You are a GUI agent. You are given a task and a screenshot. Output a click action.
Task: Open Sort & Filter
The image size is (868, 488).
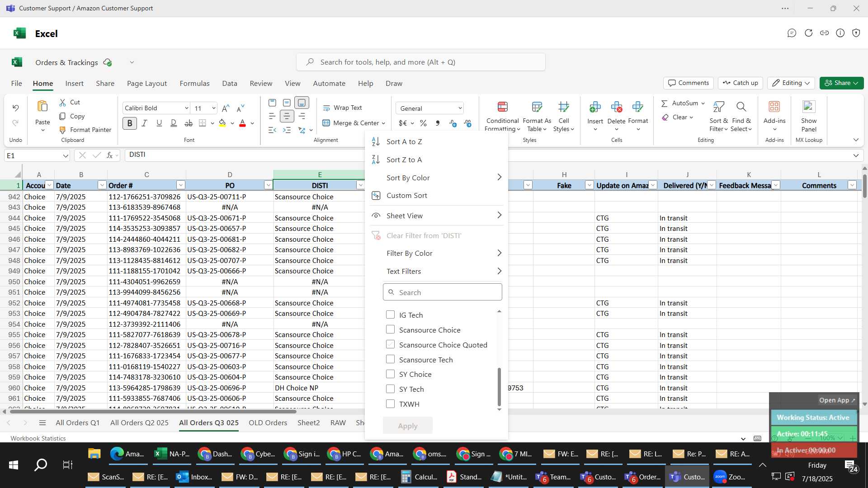718,116
